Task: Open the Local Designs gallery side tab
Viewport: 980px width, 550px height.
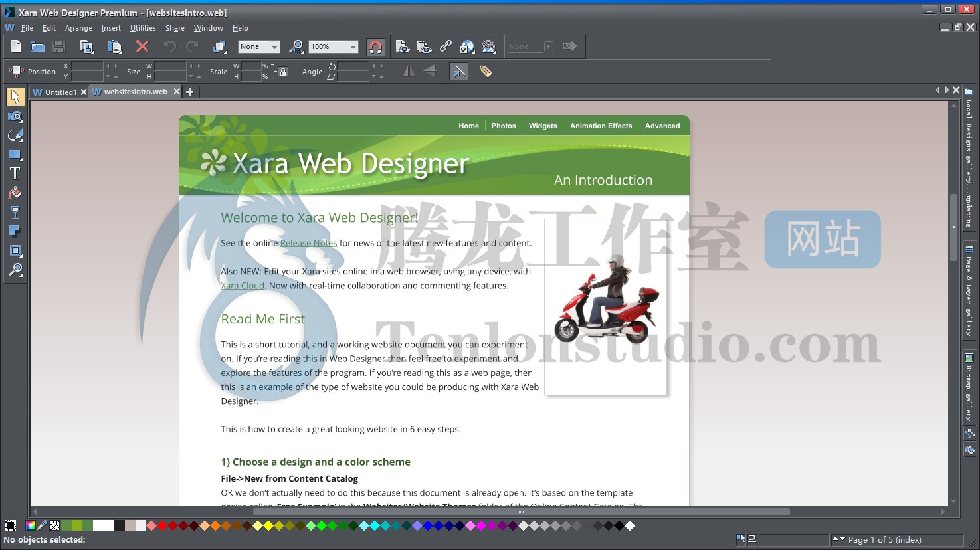Action: pyautogui.click(x=969, y=157)
